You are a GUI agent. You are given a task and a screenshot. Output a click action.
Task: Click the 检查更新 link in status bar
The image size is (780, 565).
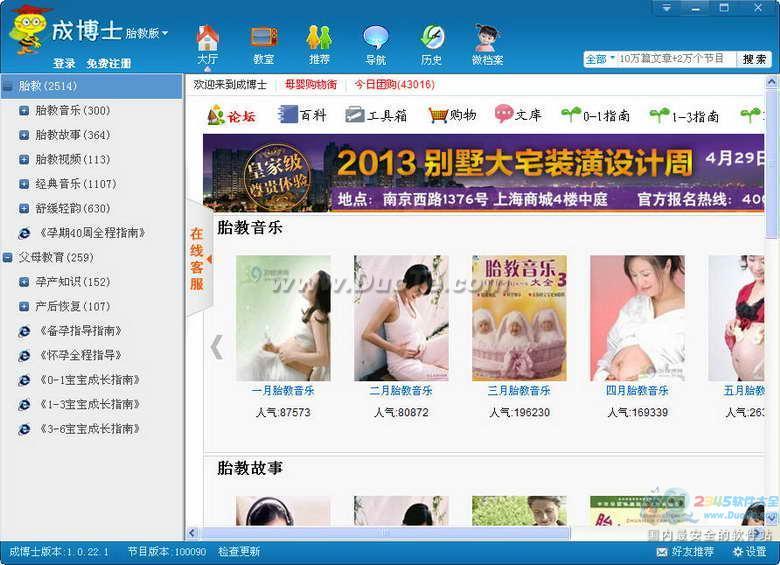coord(239,552)
